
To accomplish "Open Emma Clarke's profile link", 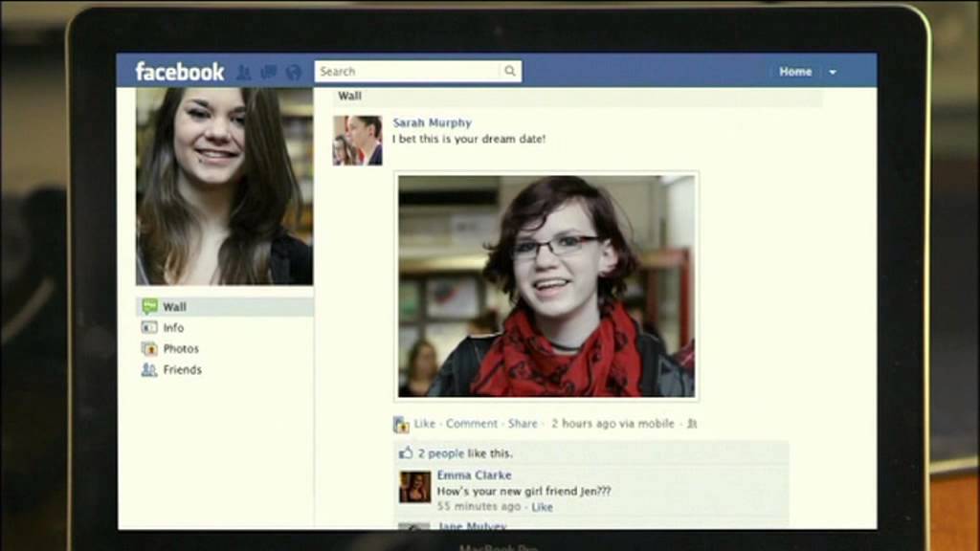I will 474,475.
